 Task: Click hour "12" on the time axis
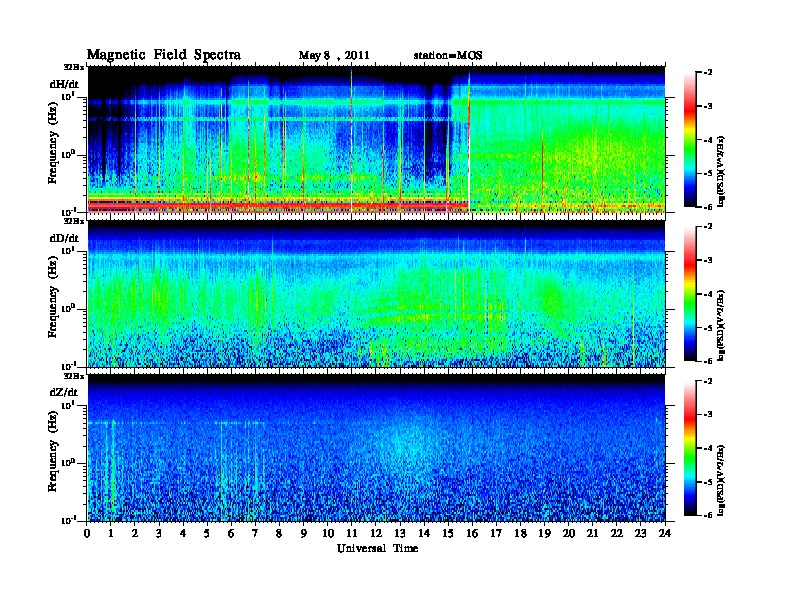pyautogui.click(x=376, y=534)
